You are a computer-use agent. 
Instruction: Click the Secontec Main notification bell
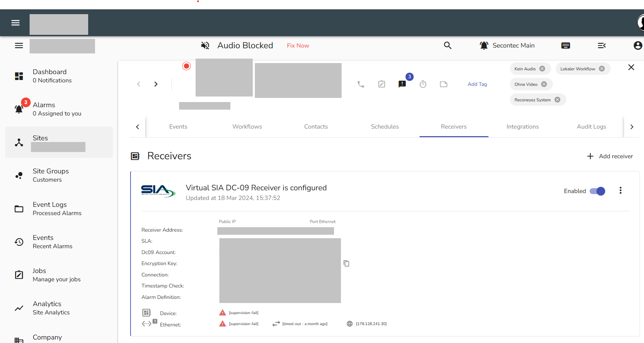coord(484,45)
